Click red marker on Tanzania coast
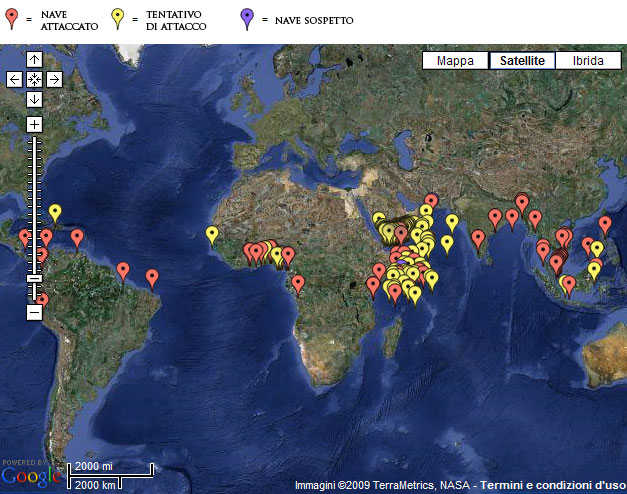The height and width of the screenshot is (494, 627). [373, 286]
